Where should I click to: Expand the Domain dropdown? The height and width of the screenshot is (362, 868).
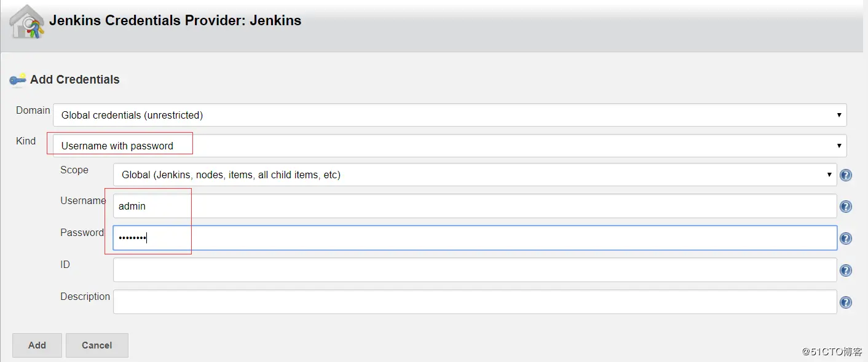449,115
